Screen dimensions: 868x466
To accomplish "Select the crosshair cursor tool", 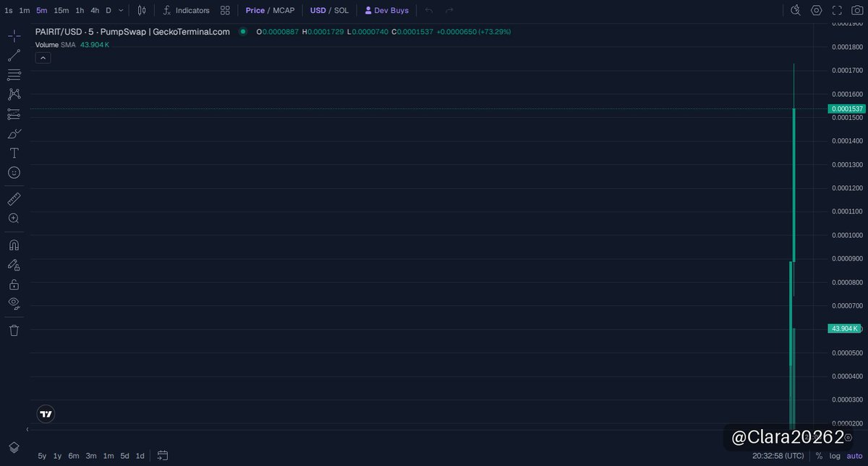I will pos(14,36).
